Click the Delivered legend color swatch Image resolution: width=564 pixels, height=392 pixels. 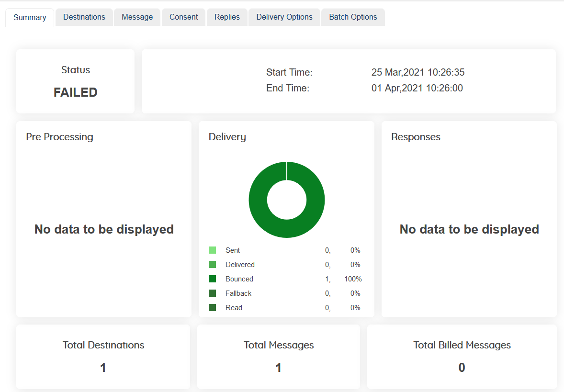[x=212, y=265]
